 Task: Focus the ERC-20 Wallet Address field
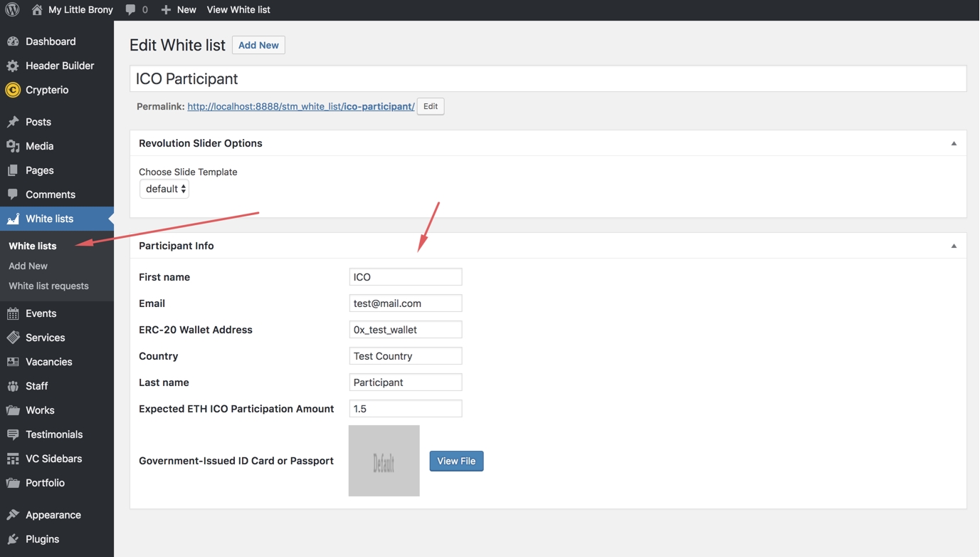[x=405, y=330]
